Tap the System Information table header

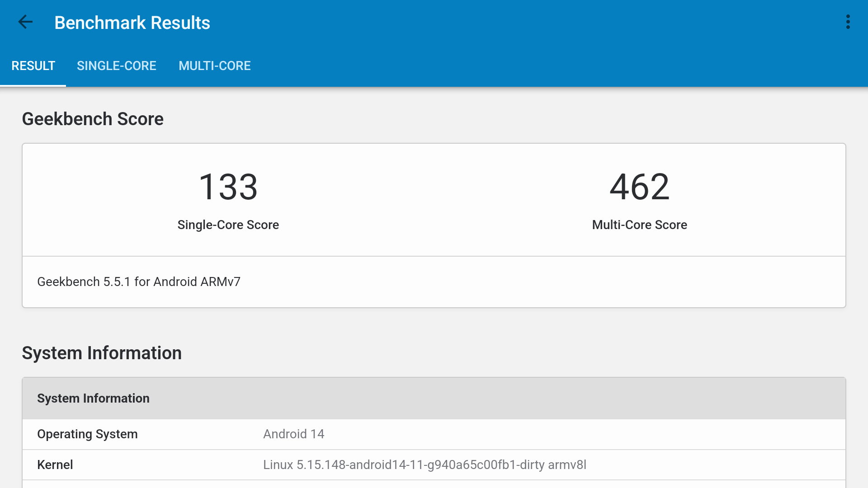[x=93, y=399]
